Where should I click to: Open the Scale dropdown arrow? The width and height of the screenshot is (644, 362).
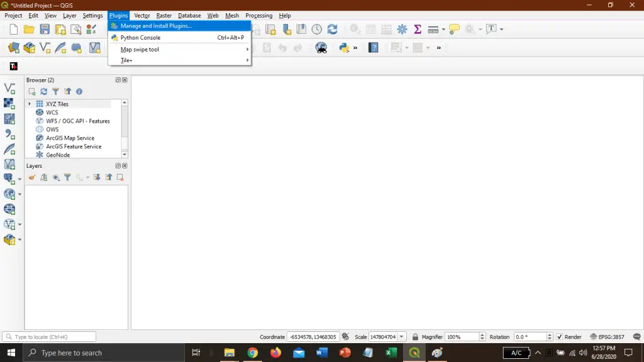tap(402, 337)
